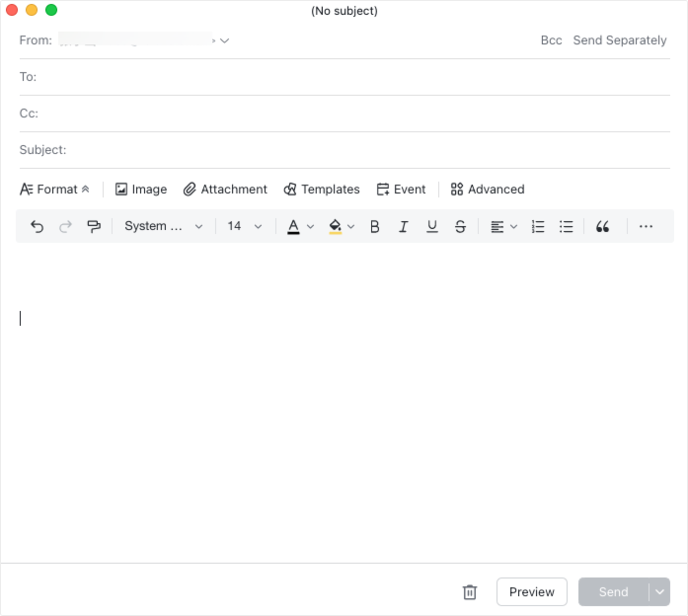Discard draft with trash icon
This screenshot has width=688, height=616.
[470, 592]
